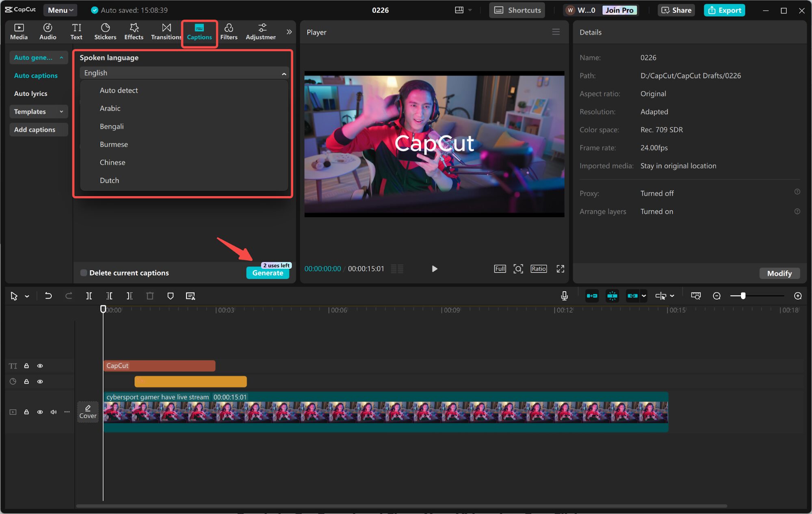Zoom out the timeline
The width and height of the screenshot is (812, 514).
[x=717, y=296]
